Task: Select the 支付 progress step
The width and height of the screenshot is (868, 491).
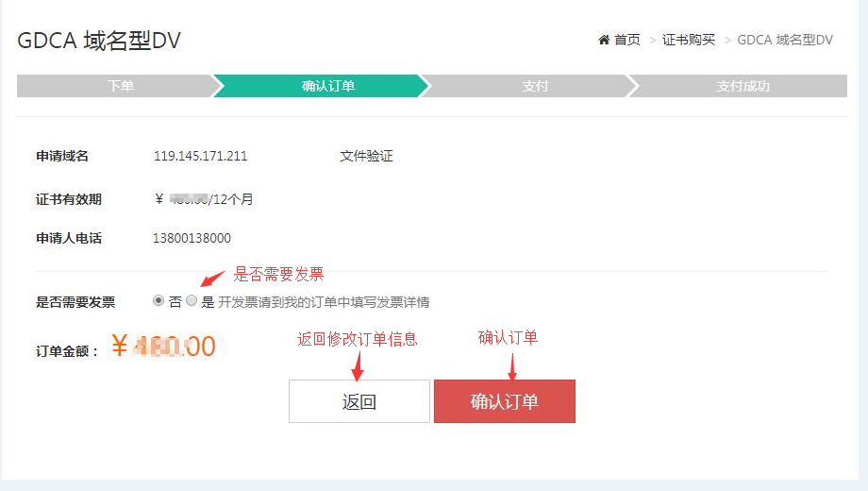Action: pyautogui.click(x=535, y=86)
